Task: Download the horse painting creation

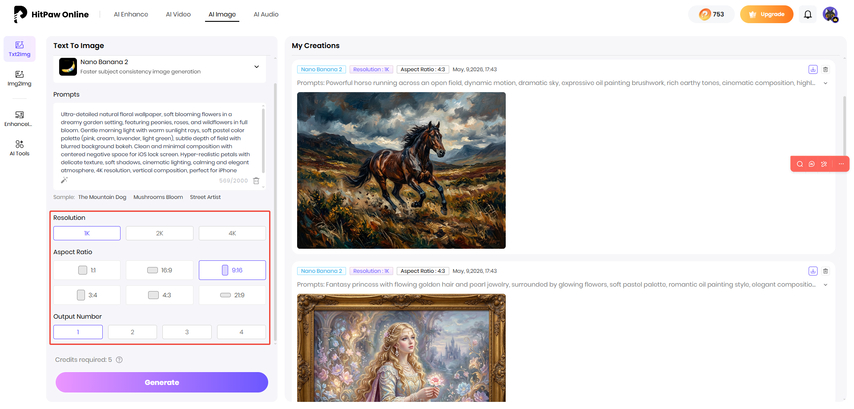Action: [813, 69]
